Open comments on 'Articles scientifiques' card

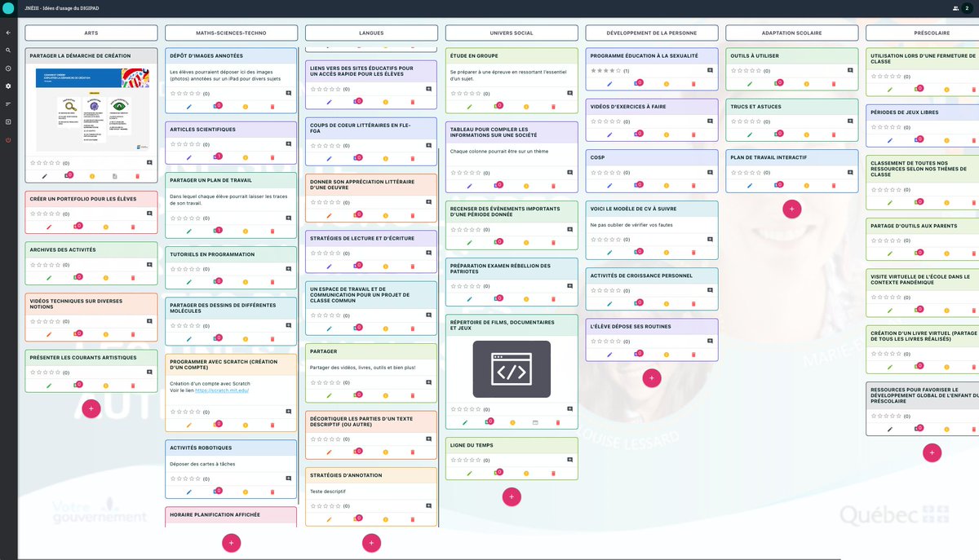[289, 143]
